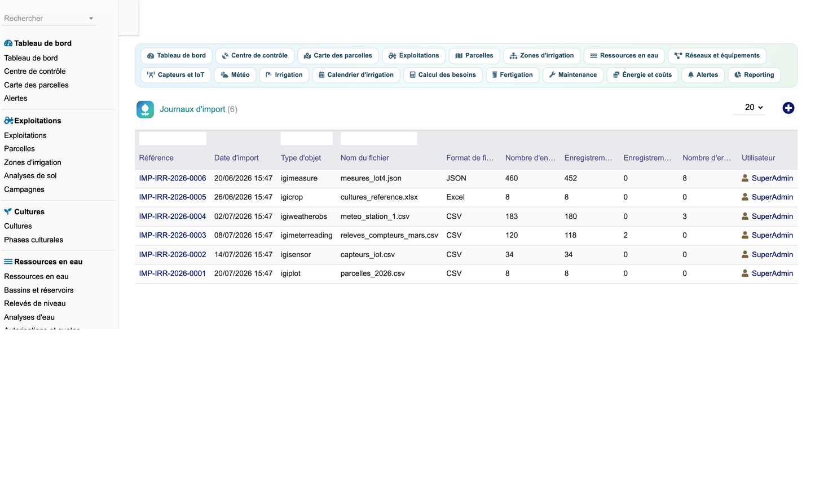The width and height of the screenshot is (815, 504).
Task: Open the Maintenance toolbar button
Action: (x=573, y=75)
